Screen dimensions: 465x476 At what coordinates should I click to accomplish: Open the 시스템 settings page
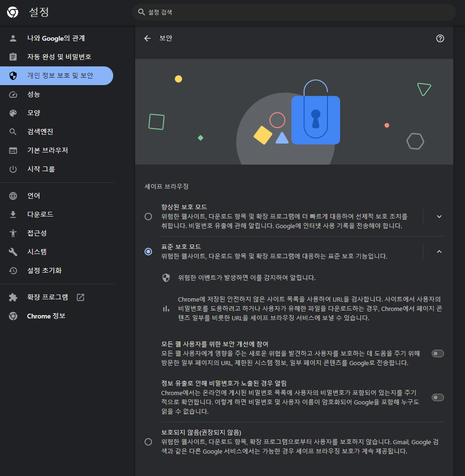point(57,252)
